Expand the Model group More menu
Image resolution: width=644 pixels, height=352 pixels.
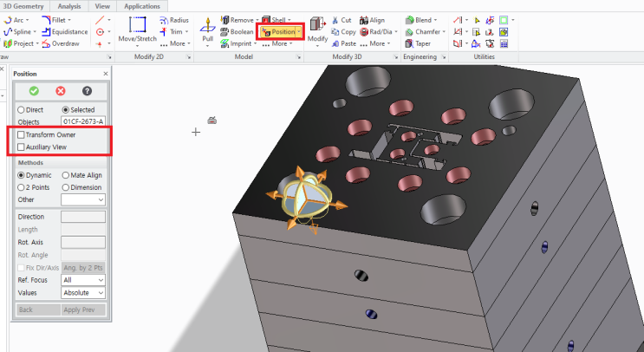(x=277, y=43)
